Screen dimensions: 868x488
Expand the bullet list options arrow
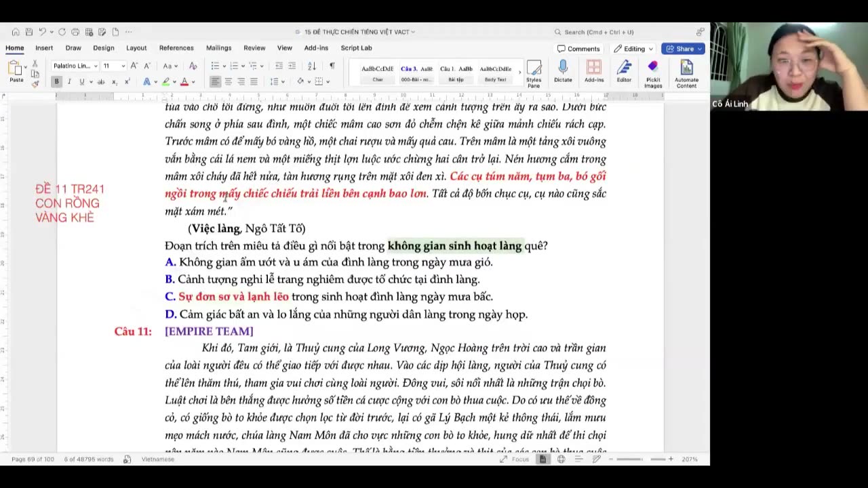[223, 66]
